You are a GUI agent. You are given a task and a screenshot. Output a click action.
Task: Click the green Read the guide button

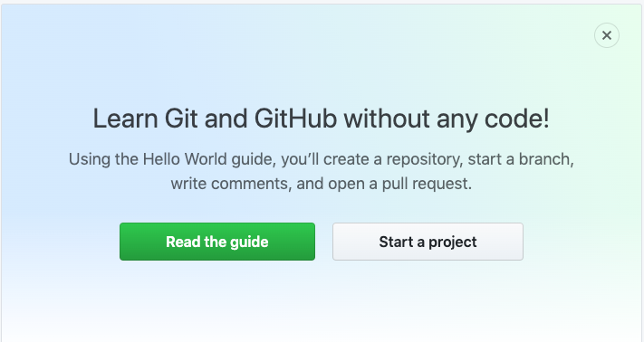tap(217, 242)
